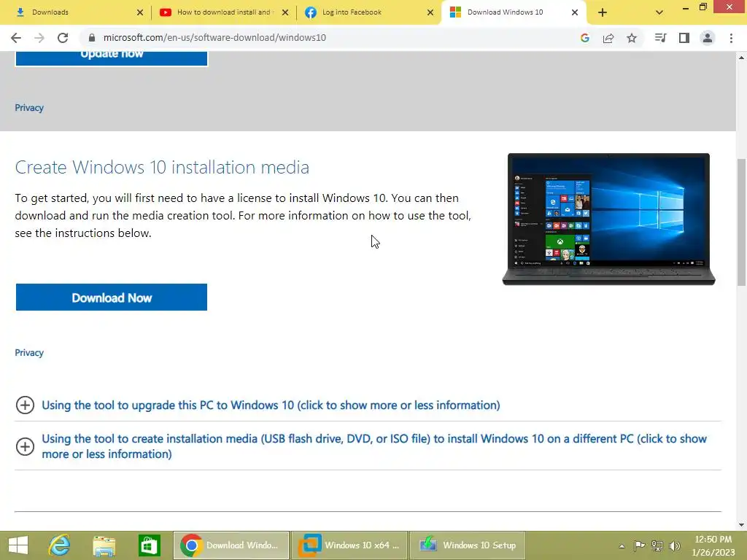Open the tab search dropdown chevron
Viewport: 747px width, 560px height.
coord(659,12)
